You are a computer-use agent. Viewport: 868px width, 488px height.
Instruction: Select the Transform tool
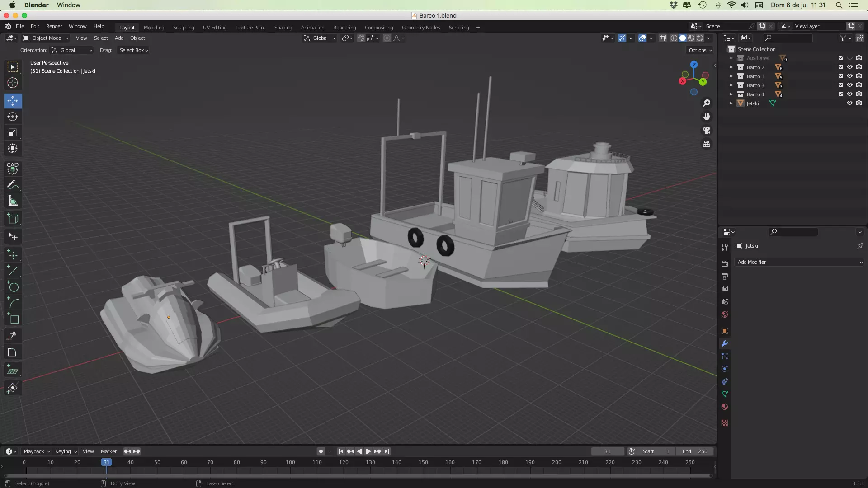pos(13,148)
